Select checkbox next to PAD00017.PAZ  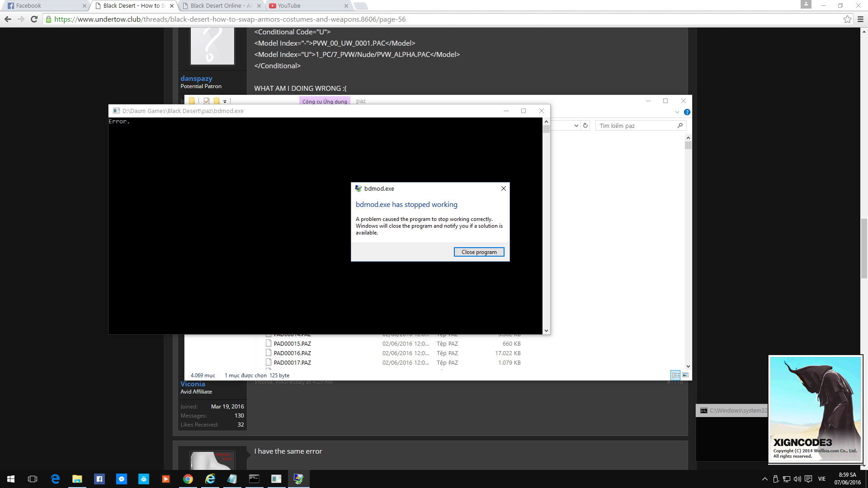coord(269,362)
